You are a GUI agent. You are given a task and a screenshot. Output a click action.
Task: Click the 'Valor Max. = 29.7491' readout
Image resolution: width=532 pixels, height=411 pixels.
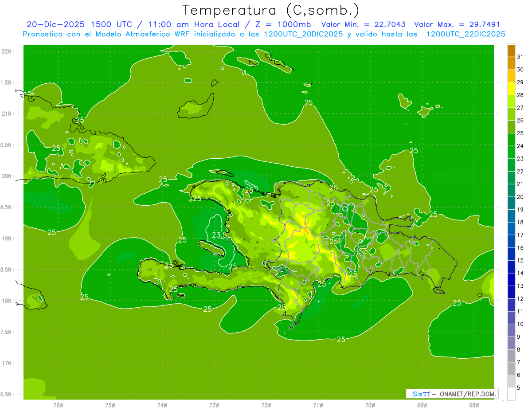click(x=457, y=24)
